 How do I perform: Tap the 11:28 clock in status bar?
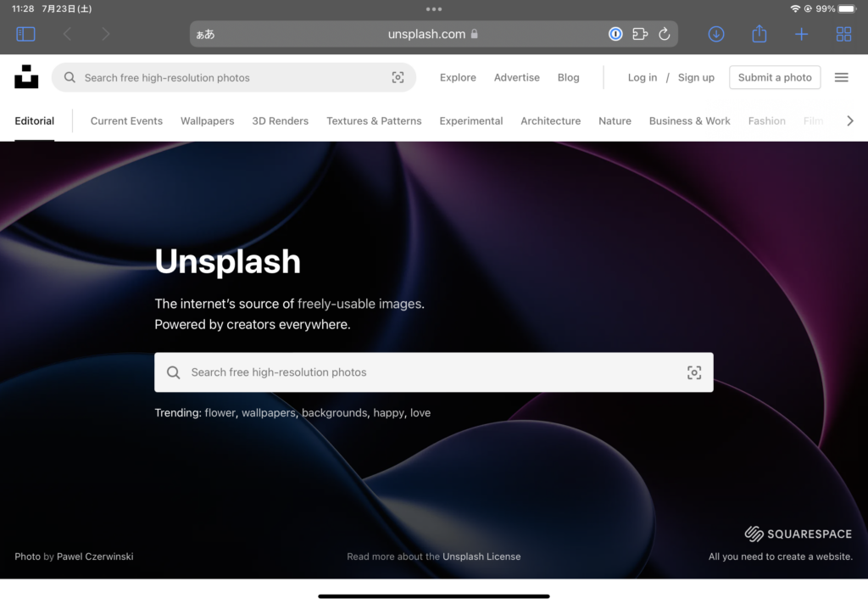[23, 8]
